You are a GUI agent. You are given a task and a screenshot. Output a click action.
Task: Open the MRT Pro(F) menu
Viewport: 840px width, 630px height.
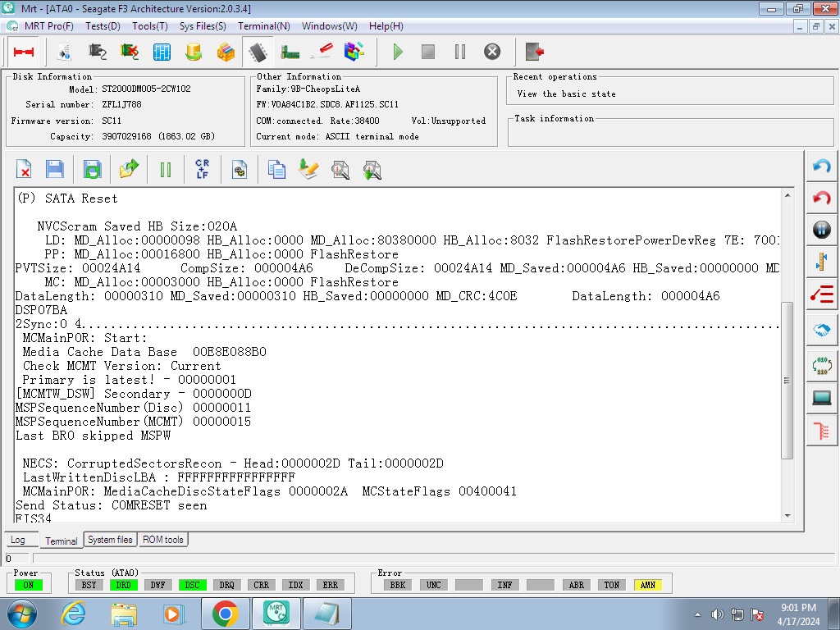coord(48,26)
